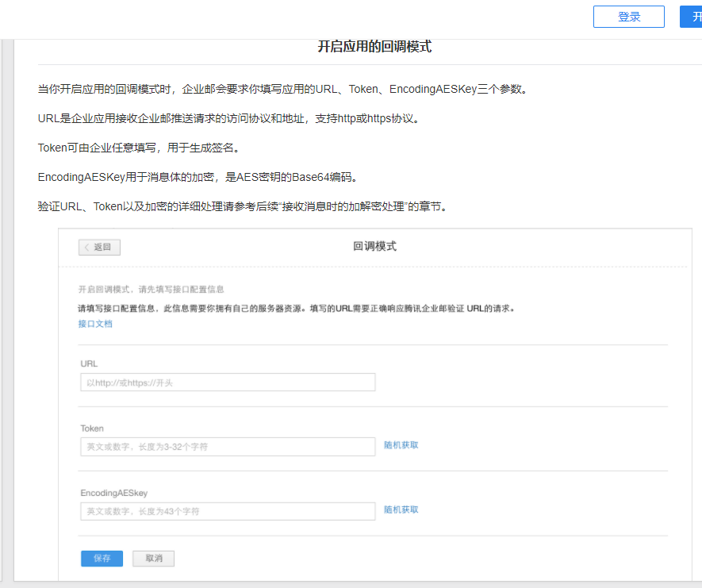Open the 接口文档 link
Viewport: 702px width, 588px height.
[x=95, y=324]
